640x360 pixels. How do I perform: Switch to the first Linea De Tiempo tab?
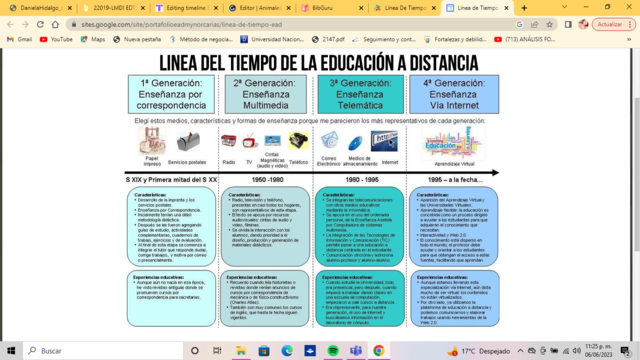pyautogui.click(x=404, y=8)
